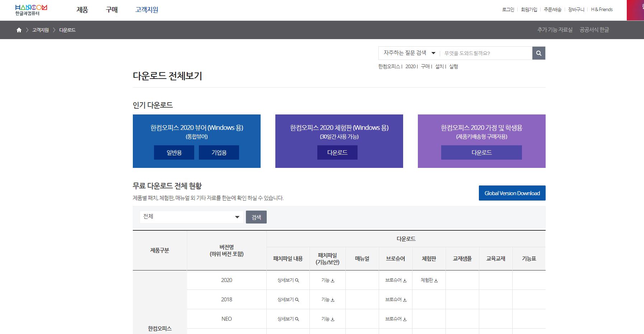Download 브로슈어 for NEO
The height and width of the screenshot is (334, 644).
(x=396, y=319)
